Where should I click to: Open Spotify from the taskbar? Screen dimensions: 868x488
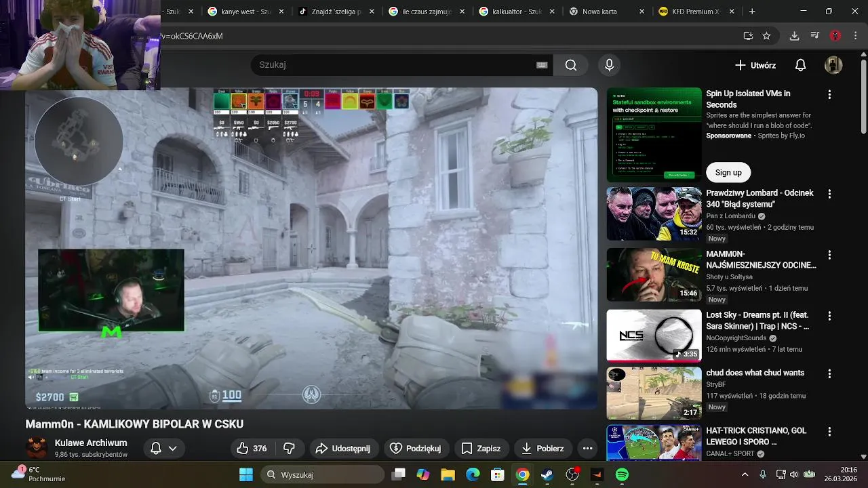[622, 474]
